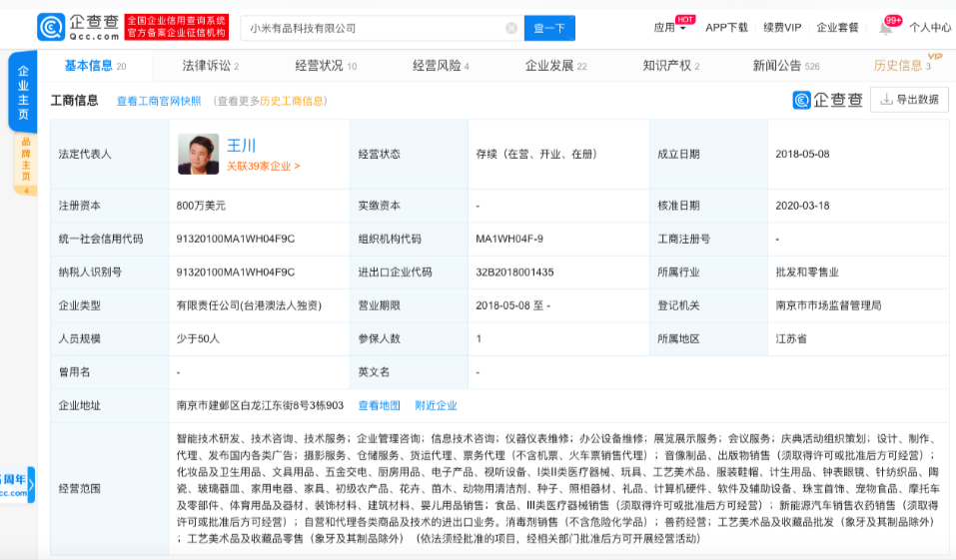Switch to the 经营状况 tab
956x560 pixels.
click(326, 66)
